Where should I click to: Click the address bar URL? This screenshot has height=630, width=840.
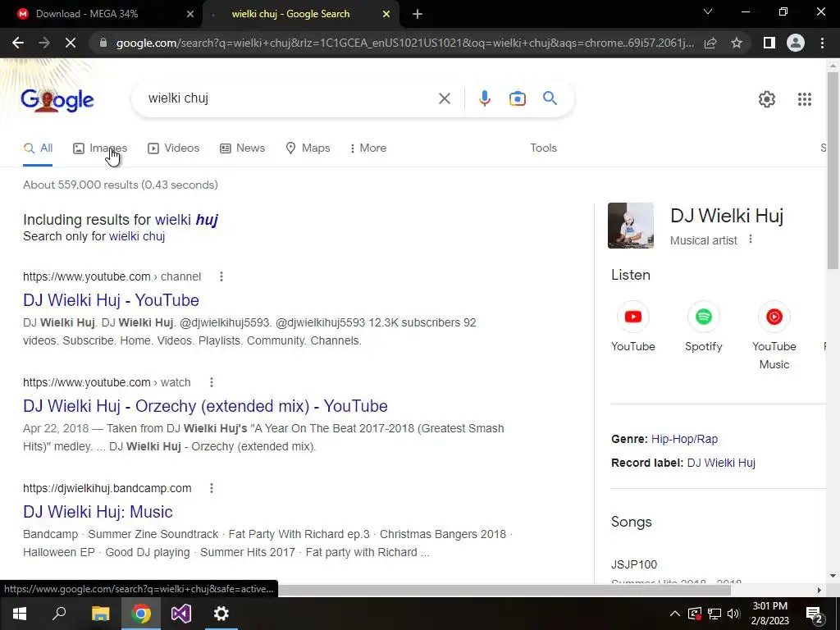404,43
